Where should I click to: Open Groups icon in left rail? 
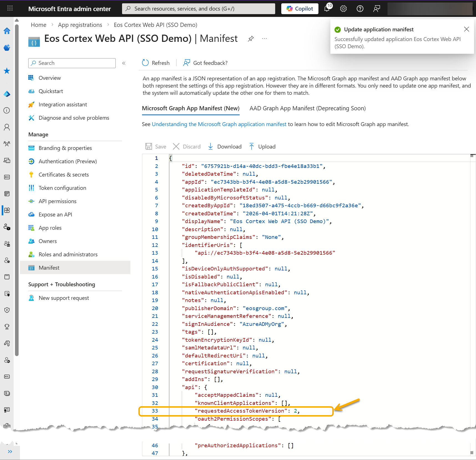(x=7, y=144)
